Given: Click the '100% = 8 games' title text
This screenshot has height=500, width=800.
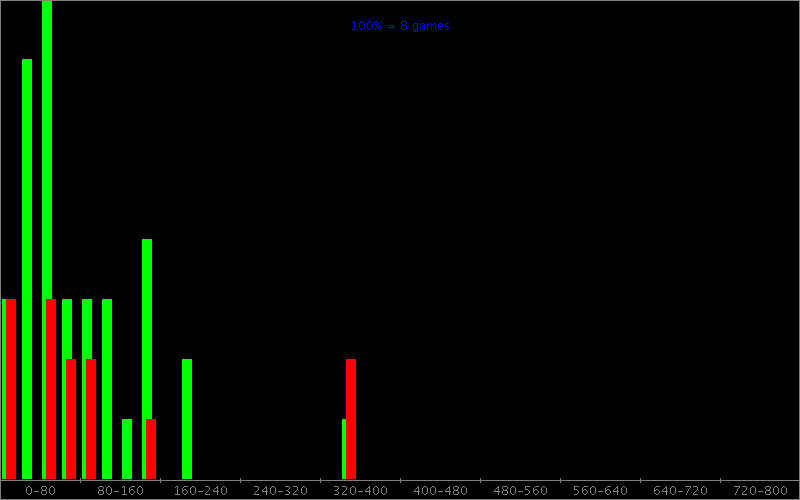Looking at the screenshot, I should click(400, 26).
